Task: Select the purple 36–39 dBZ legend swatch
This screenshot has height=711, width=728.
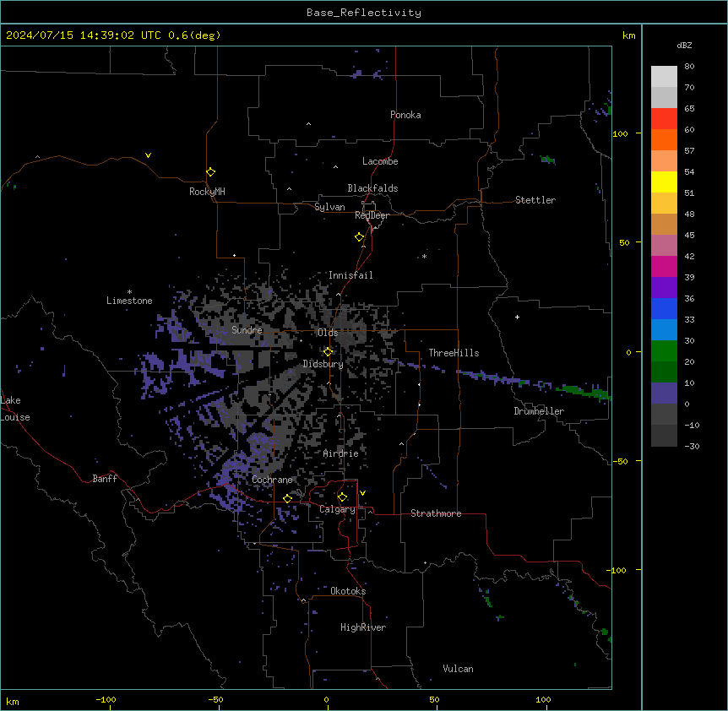Action: coord(664,287)
